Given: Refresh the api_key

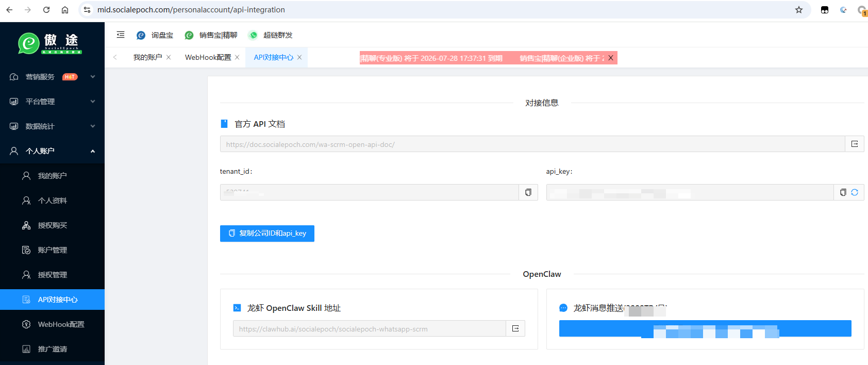Looking at the screenshot, I should pyautogui.click(x=855, y=192).
